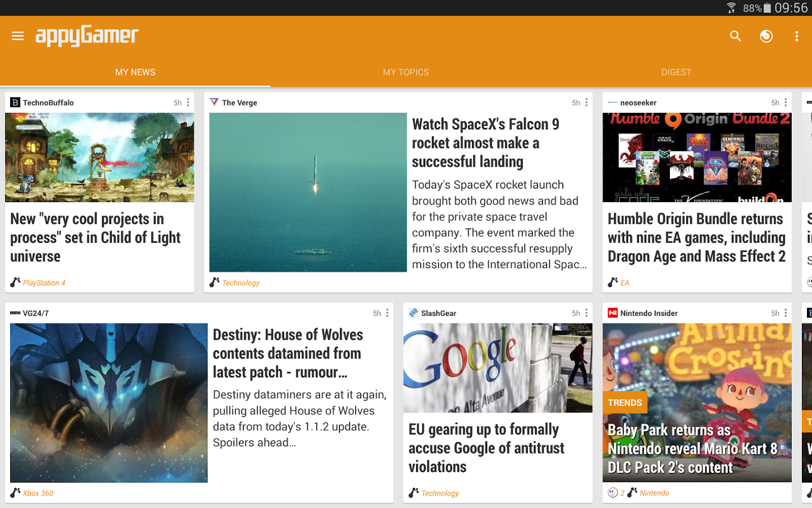This screenshot has width=812, height=508.
Task: Open "New very cool projects" Child of Light headline
Action: (x=95, y=238)
